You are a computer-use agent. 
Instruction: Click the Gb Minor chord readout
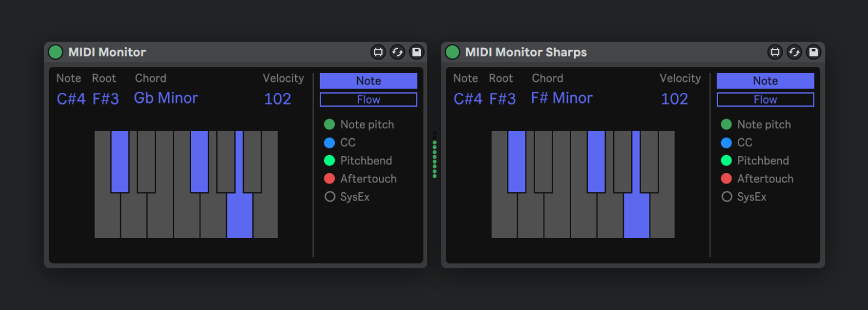point(166,98)
